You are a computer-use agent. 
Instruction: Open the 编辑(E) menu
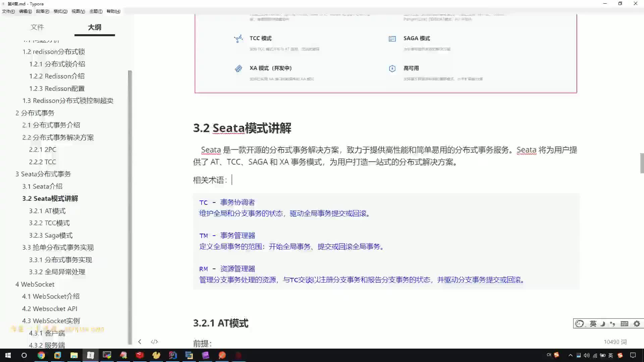[25, 11]
